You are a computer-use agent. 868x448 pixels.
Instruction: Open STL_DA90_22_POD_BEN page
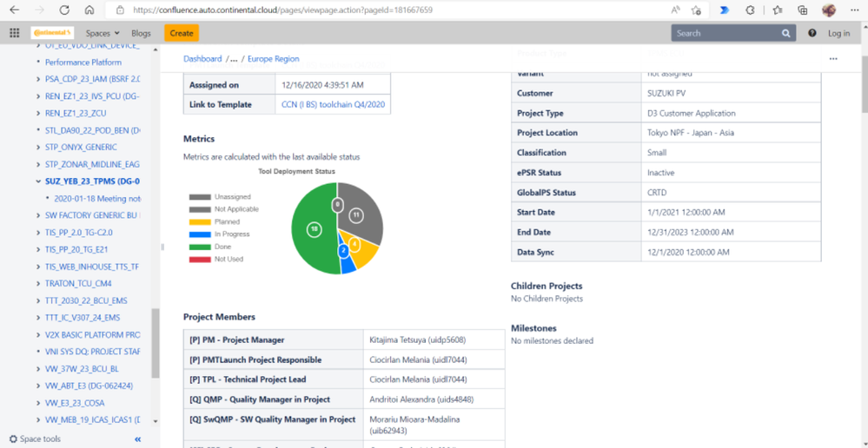(x=92, y=130)
